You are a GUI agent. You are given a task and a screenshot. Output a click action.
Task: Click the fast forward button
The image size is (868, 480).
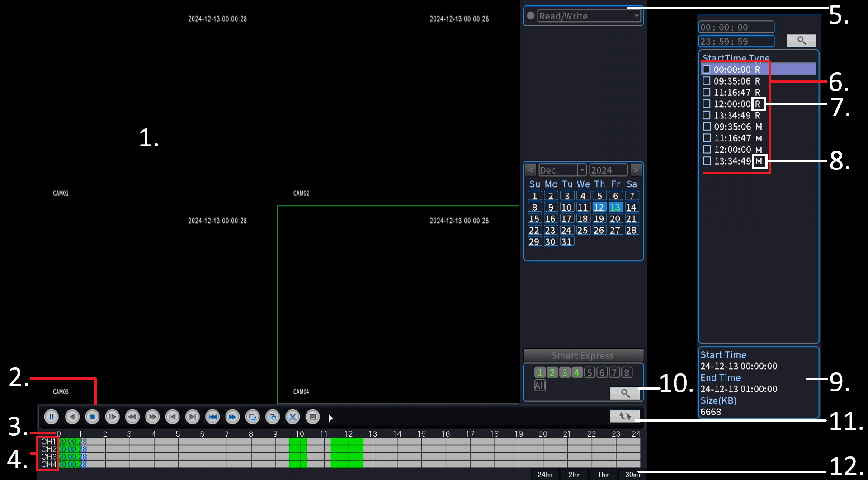click(x=152, y=417)
